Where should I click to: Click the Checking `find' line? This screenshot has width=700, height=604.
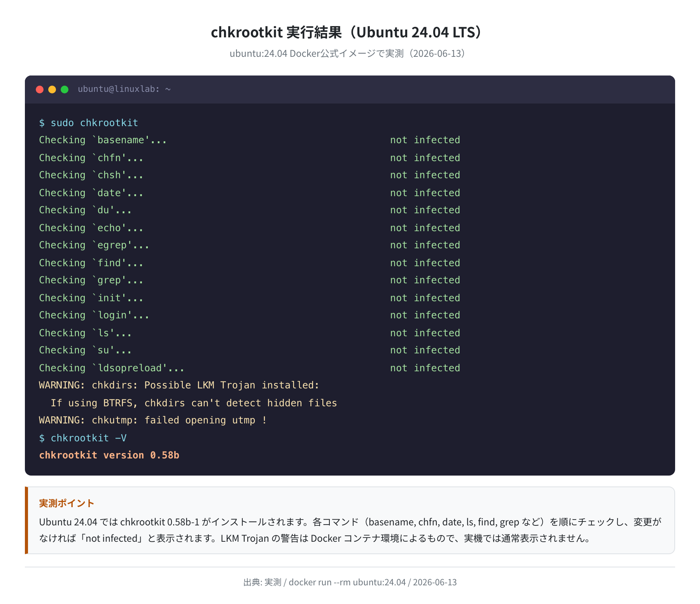pyautogui.click(x=91, y=263)
